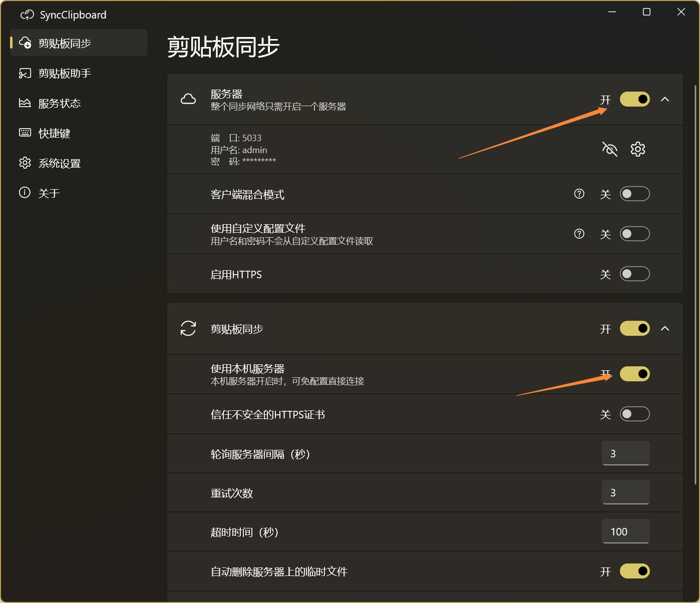Click the cloud icon in 服务器 header

point(188,99)
